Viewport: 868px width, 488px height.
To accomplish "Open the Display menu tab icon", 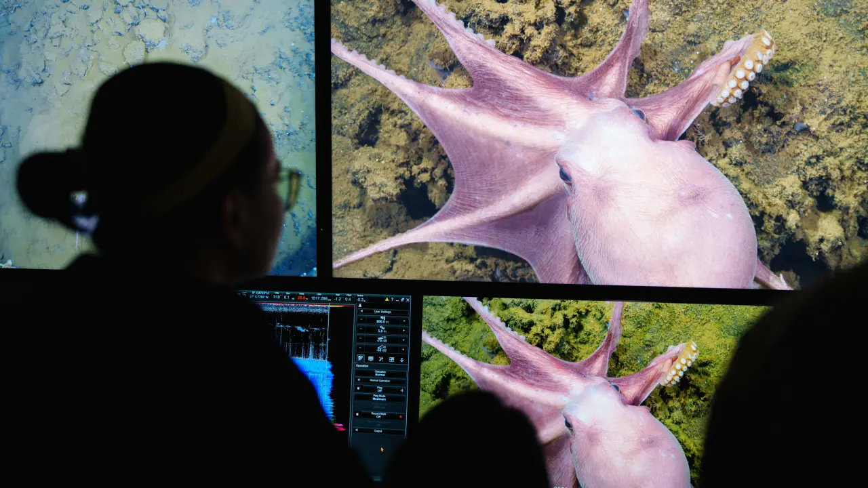I will 371,359.
